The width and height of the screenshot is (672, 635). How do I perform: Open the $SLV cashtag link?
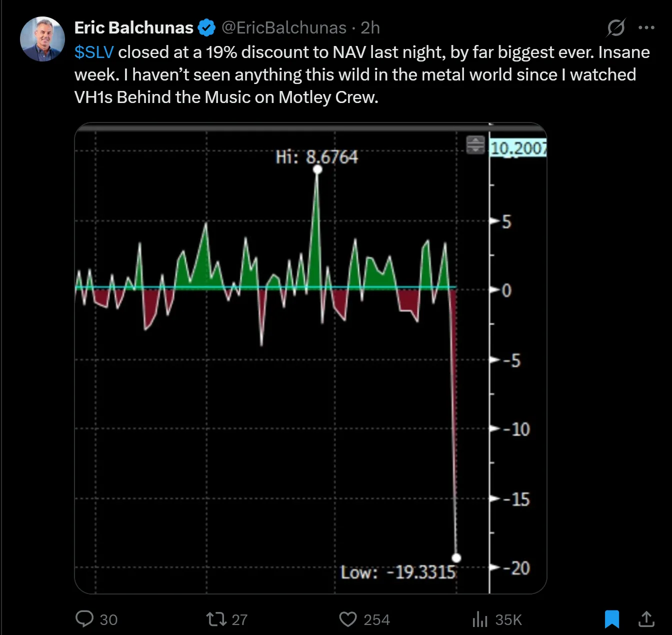point(94,52)
